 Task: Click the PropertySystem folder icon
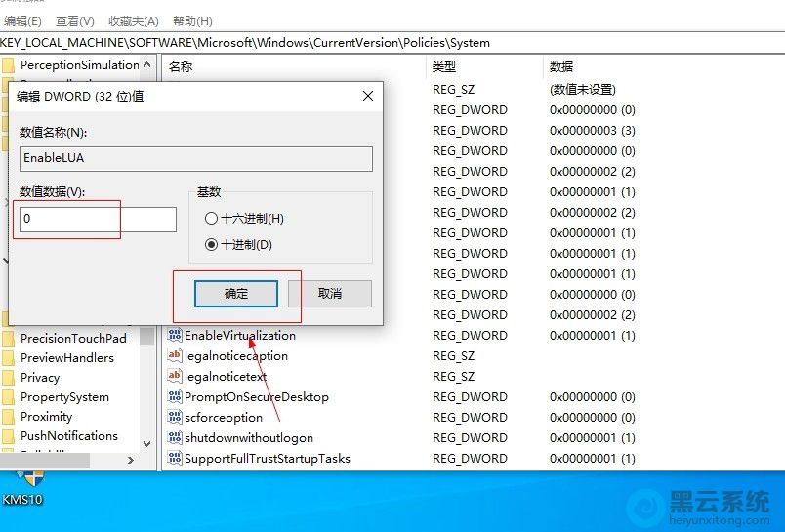point(8,397)
